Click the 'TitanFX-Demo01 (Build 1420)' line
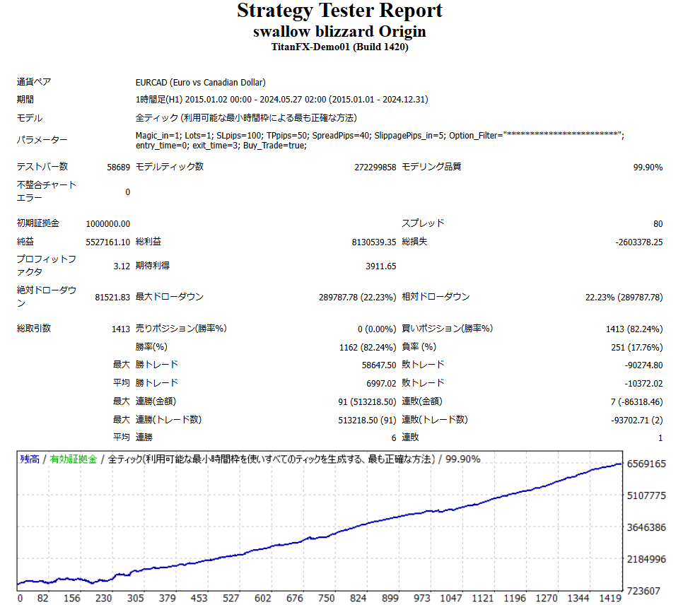The width and height of the screenshot is (700, 605). tap(339, 47)
